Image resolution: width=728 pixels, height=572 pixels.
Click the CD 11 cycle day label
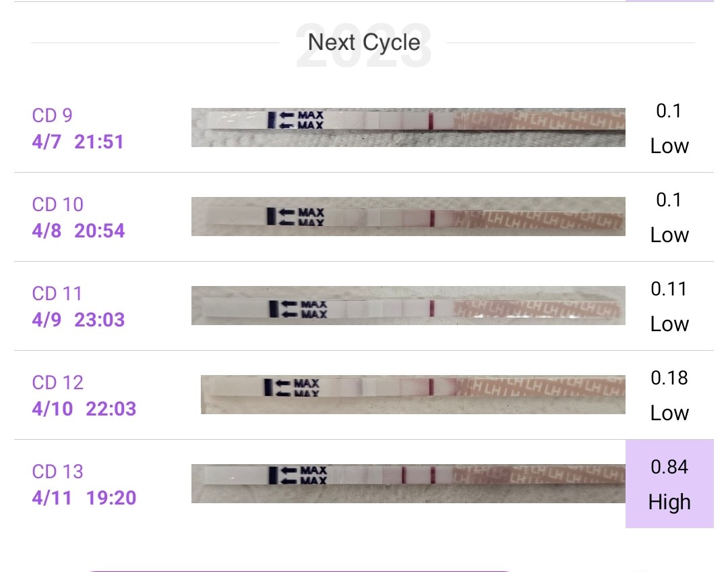point(57,293)
